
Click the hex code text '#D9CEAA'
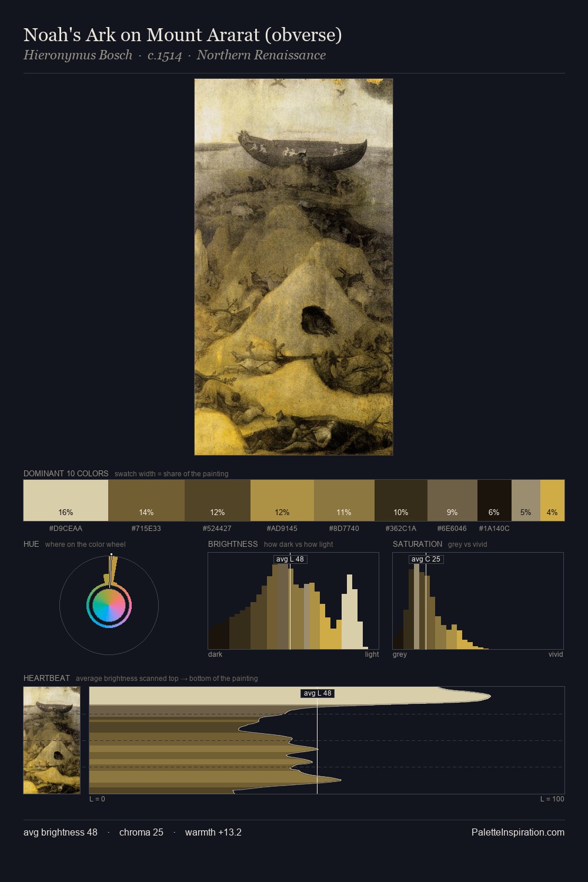tap(66, 529)
